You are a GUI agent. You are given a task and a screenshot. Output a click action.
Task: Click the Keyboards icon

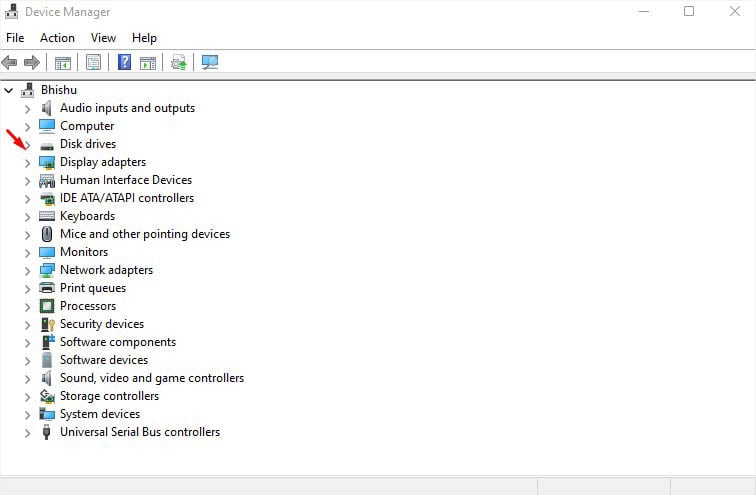[x=47, y=216]
